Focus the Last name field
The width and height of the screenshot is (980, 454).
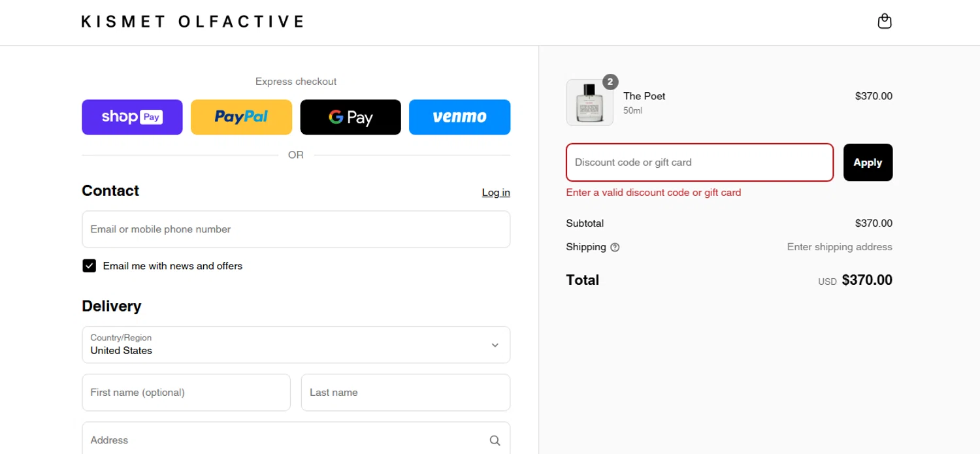405,393
